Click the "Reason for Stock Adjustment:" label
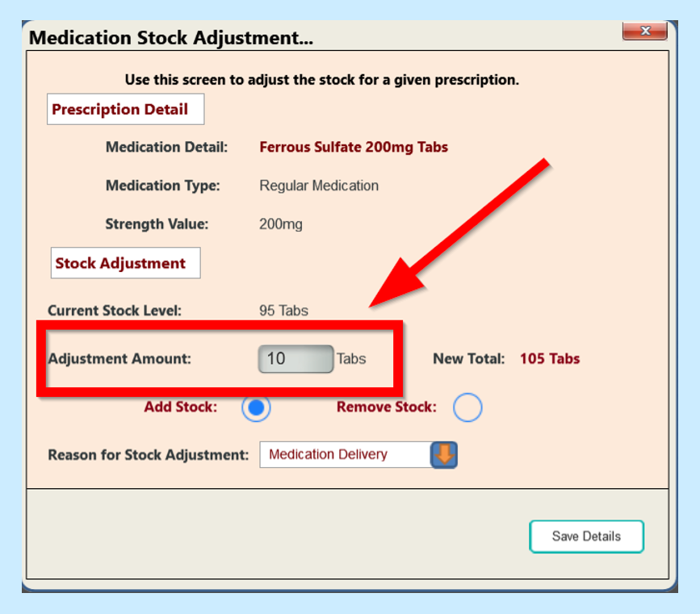Viewport: 700px width, 614px height. 149,455
